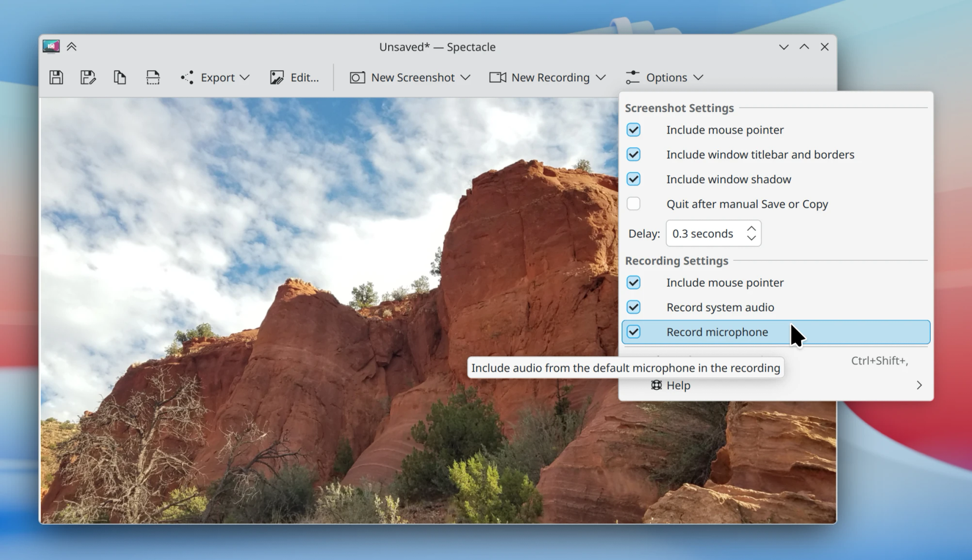This screenshot has height=560, width=972.
Task: Decrease the Delay with down arrow
Action: coord(752,238)
